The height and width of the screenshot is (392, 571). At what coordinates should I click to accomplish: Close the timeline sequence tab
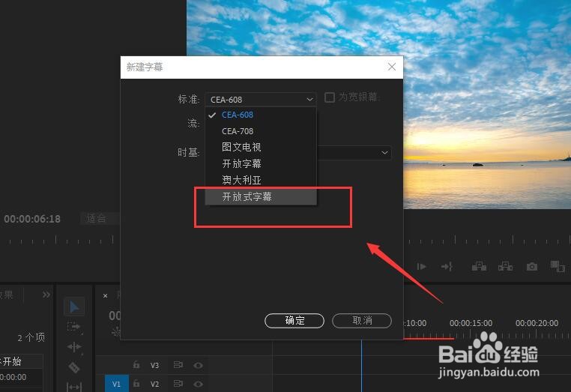(105, 296)
